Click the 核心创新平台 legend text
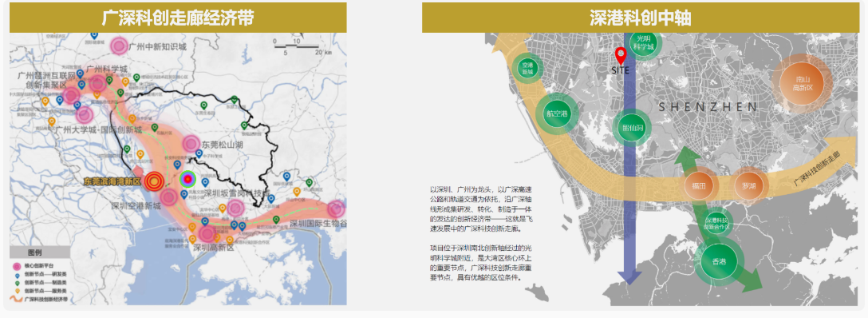The width and height of the screenshot is (868, 318). click(x=39, y=267)
